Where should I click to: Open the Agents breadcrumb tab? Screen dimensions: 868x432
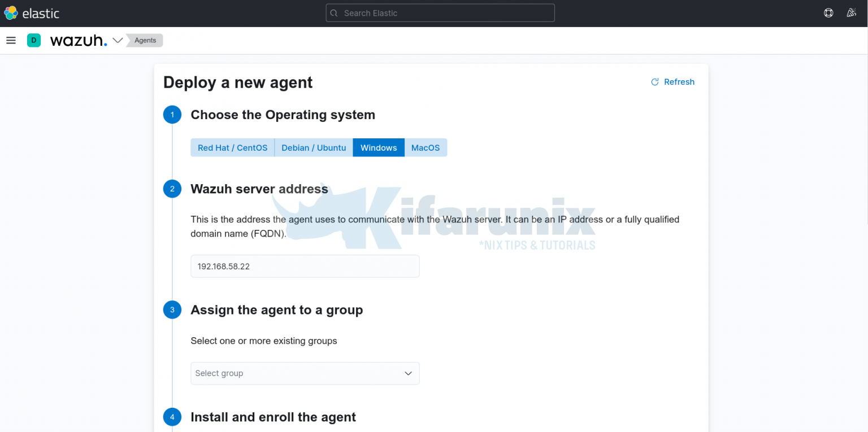pyautogui.click(x=145, y=40)
